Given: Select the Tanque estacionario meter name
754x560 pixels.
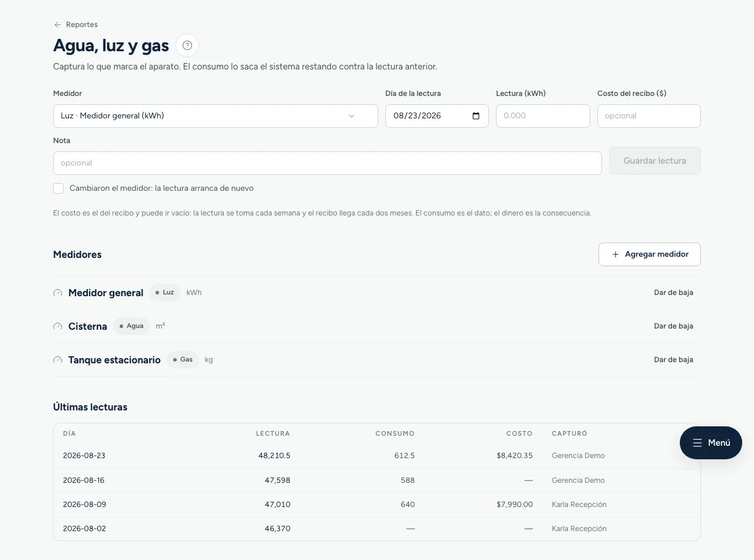Looking at the screenshot, I should (114, 360).
